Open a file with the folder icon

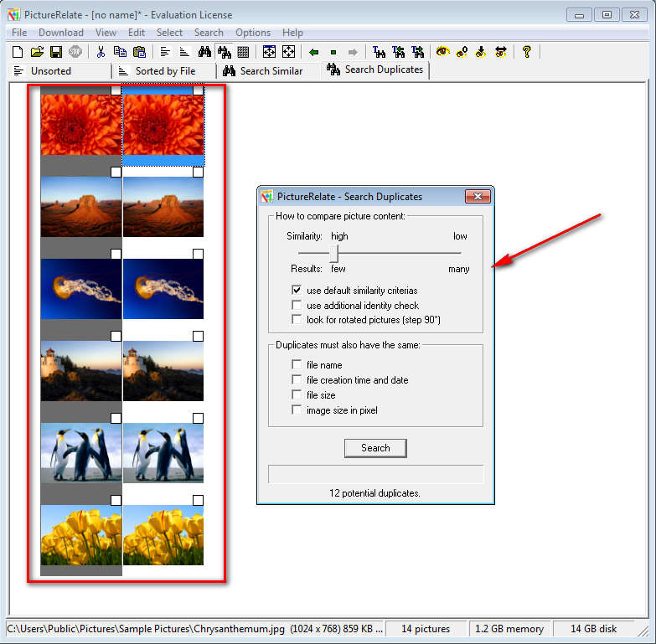coord(37,52)
